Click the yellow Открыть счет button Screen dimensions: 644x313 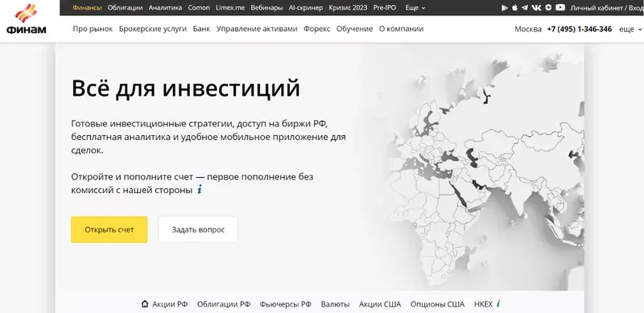coord(109,229)
